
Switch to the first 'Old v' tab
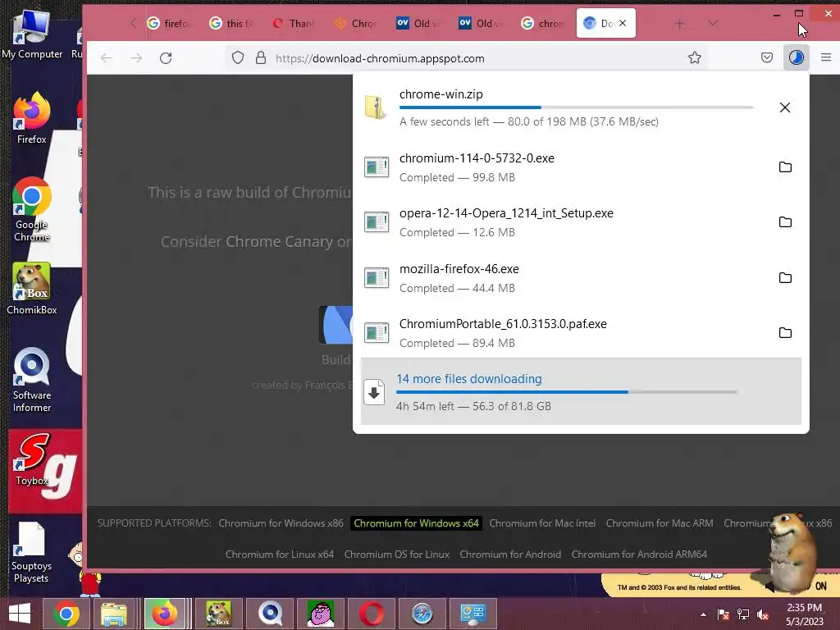[x=419, y=24]
